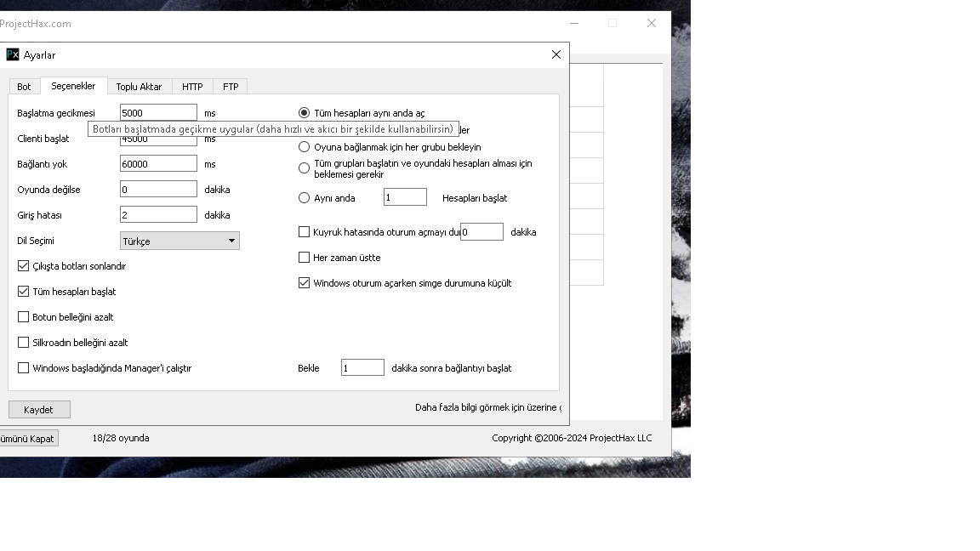This screenshot has width=980, height=551.
Task: Select Tüm grupları başlatın radio option
Action: pos(304,168)
